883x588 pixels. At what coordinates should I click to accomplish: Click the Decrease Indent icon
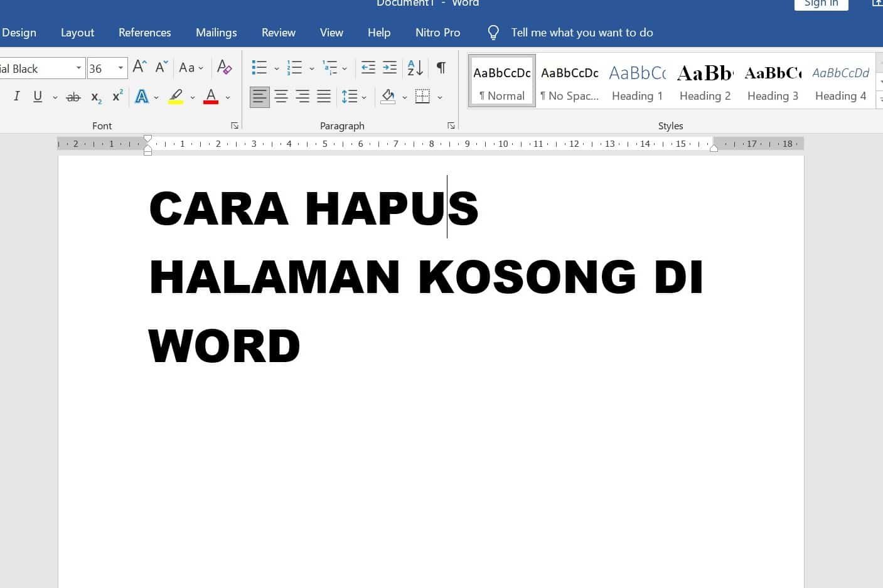tap(368, 68)
